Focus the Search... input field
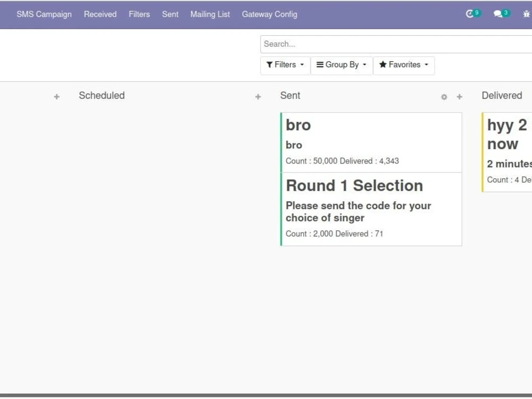This screenshot has height=399, width=532. [396, 44]
